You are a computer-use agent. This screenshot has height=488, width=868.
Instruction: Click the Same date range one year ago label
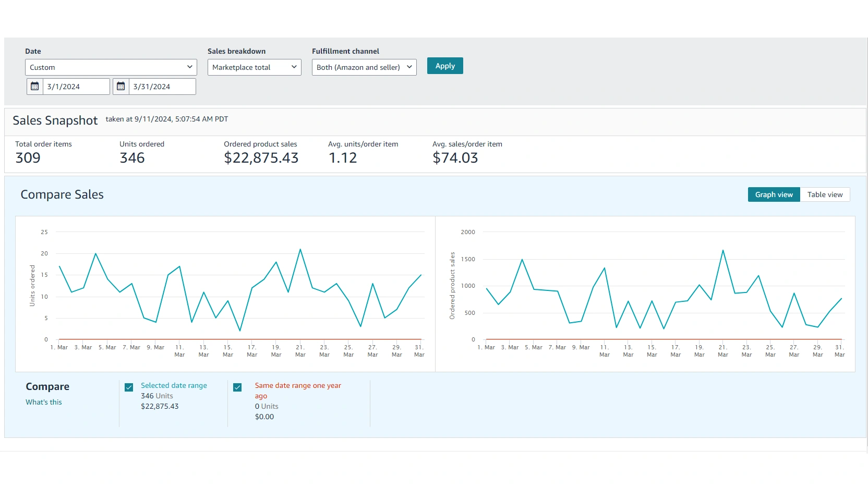[x=297, y=391]
